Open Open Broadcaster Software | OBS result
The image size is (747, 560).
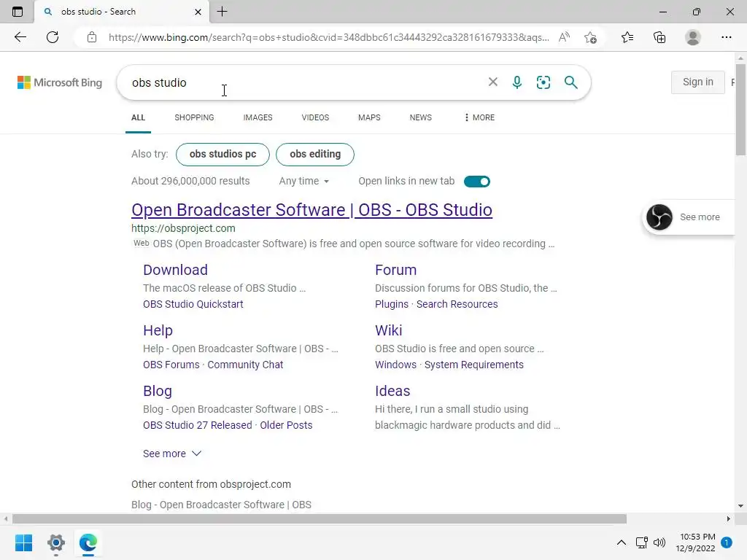pyautogui.click(x=311, y=210)
